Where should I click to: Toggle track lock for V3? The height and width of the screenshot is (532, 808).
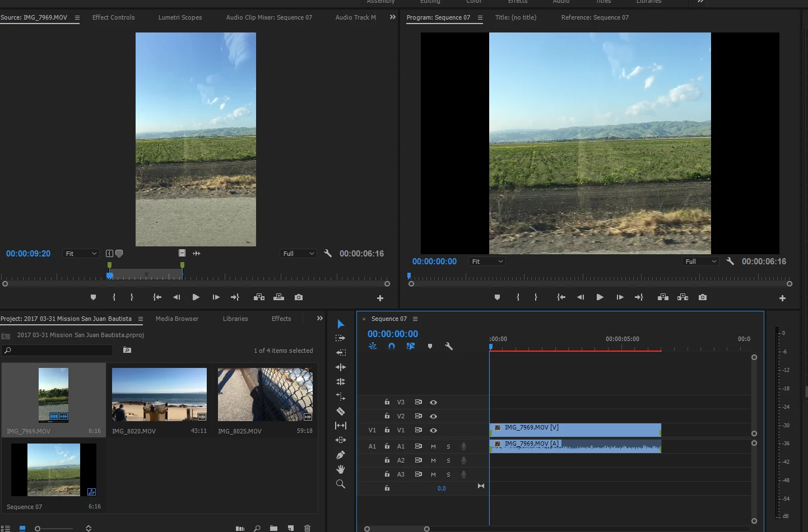387,402
